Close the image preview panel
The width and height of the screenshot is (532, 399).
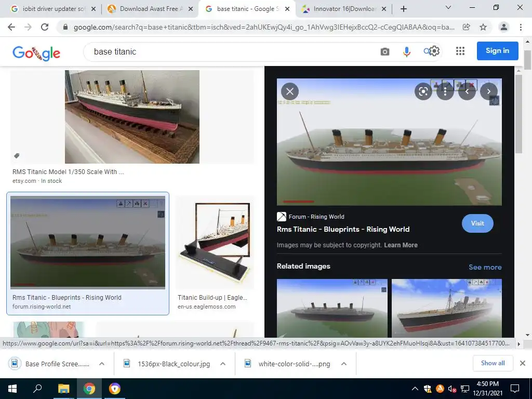[290, 91]
